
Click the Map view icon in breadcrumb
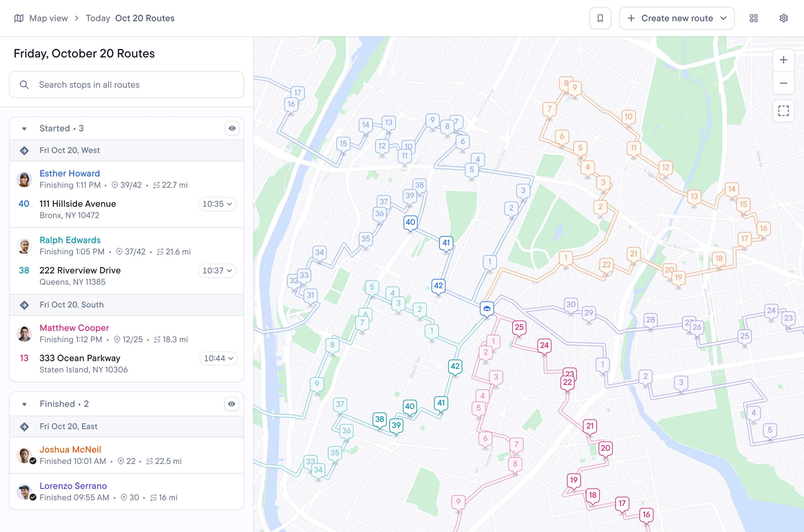19,18
